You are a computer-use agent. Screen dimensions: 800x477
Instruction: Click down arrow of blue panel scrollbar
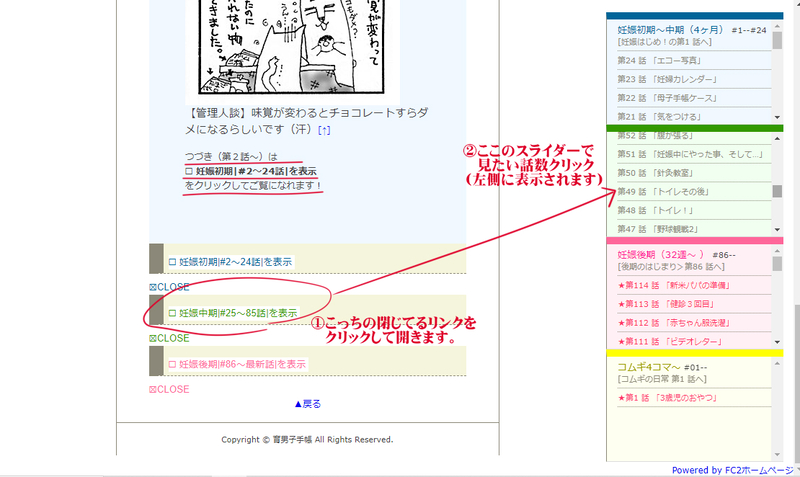777,117
